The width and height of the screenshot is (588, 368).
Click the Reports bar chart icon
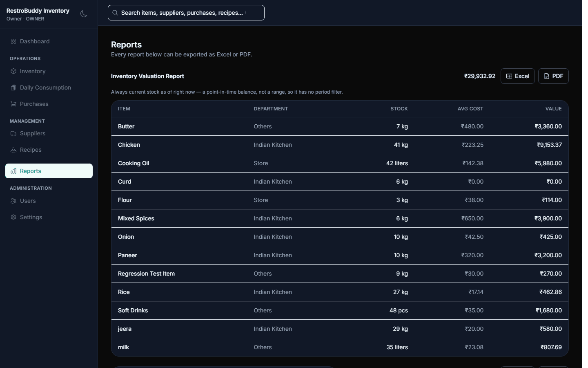coord(13,171)
